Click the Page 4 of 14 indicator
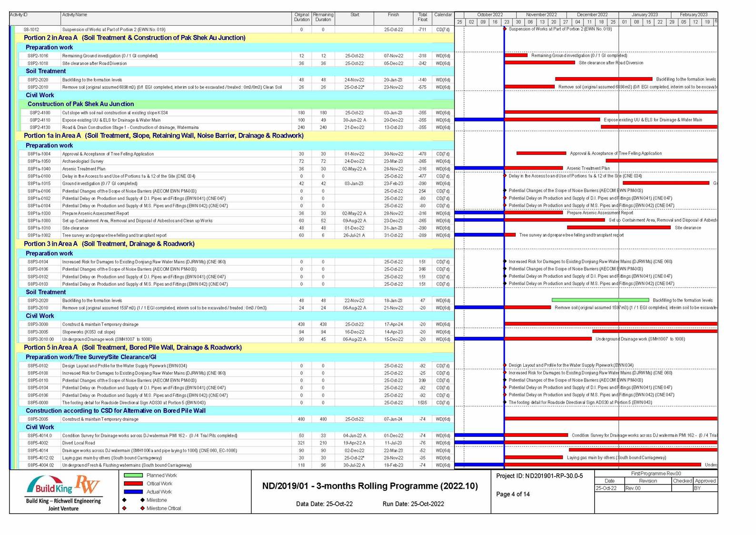This screenshot has height=535, width=756. tap(513, 494)
